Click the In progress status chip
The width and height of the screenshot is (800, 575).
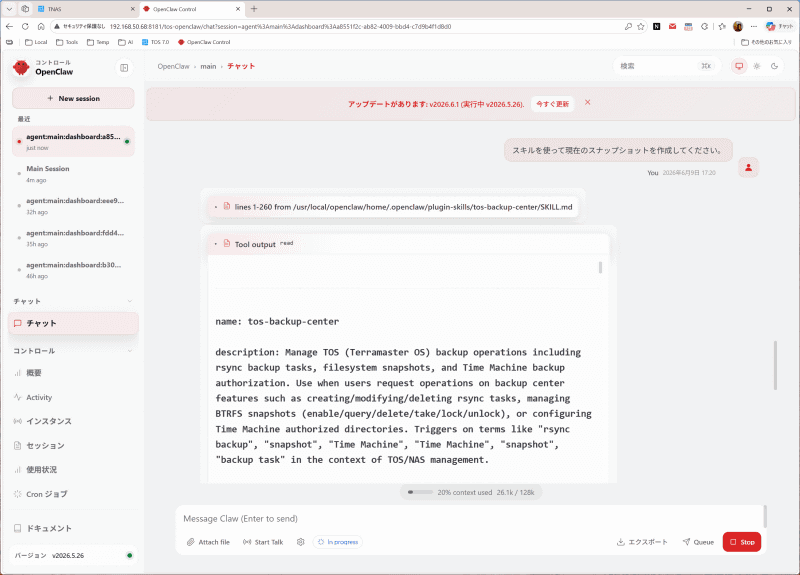338,542
